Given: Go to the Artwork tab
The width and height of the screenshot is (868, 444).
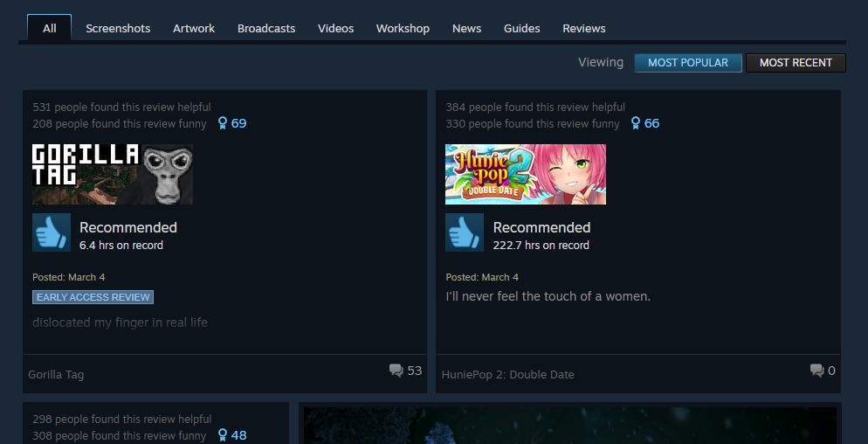Looking at the screenshot, I should [194, 28].
